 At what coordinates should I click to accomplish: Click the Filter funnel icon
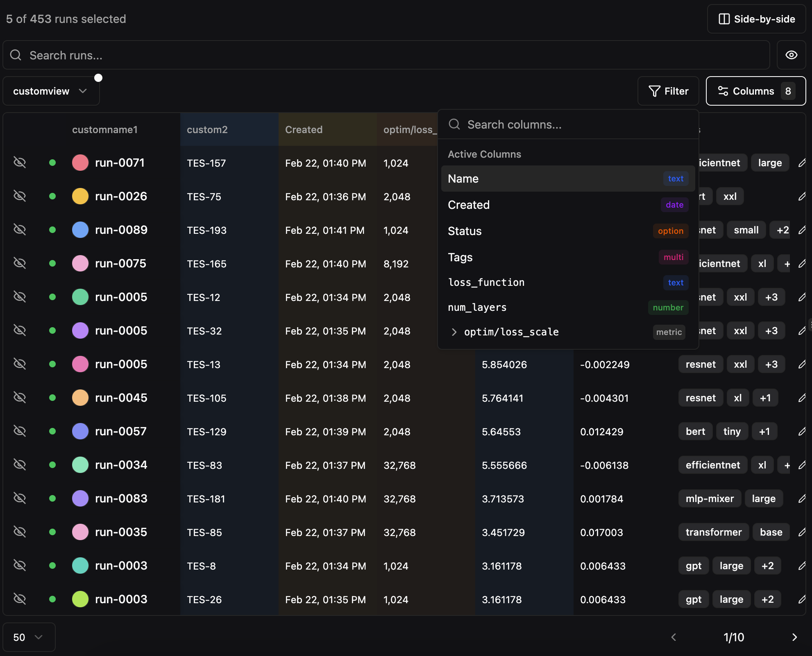pos(654,91)
